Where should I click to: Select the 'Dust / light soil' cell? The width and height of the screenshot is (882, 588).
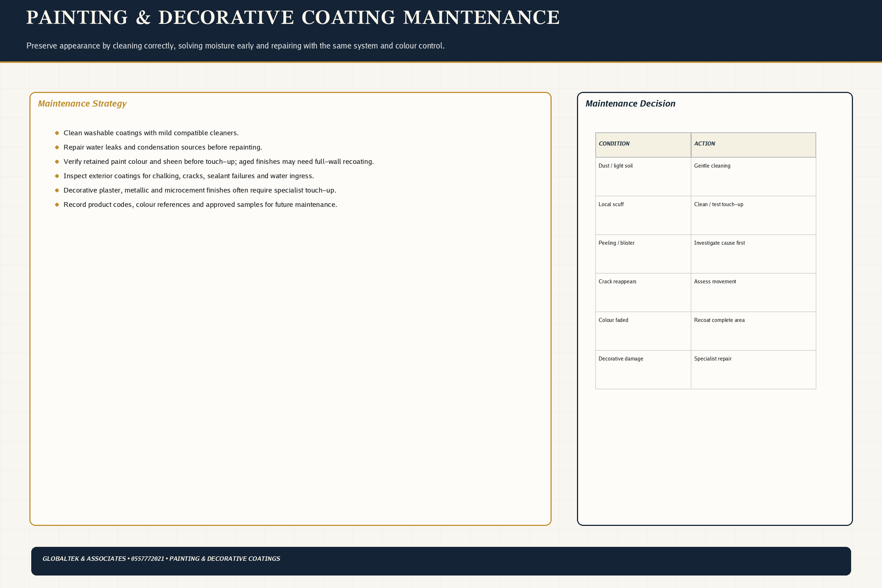tap(643, 177)
